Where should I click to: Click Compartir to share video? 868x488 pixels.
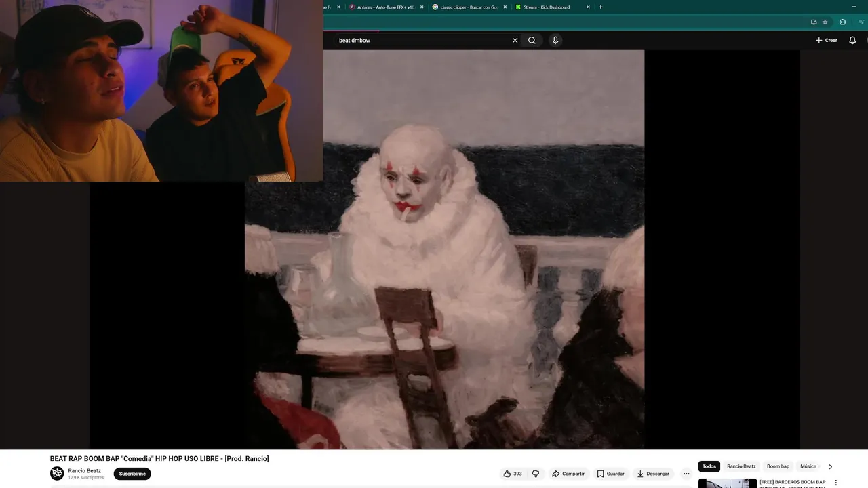[x=568, y=474]
